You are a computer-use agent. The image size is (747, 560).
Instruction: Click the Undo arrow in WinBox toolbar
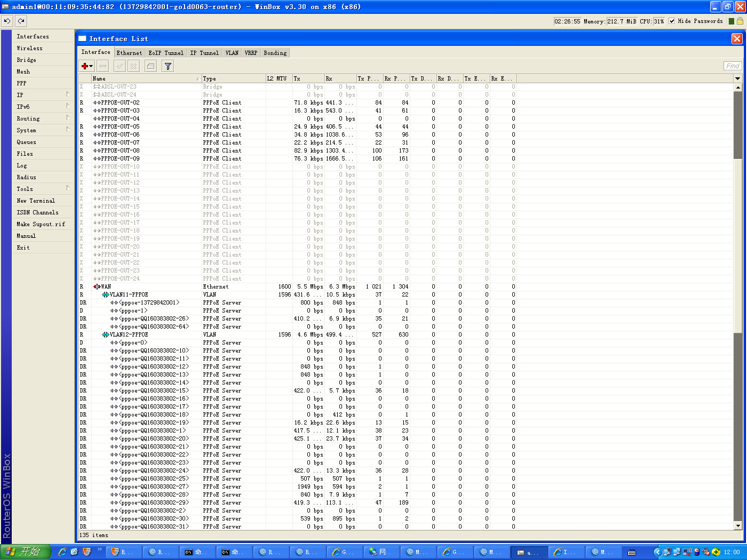7,21
